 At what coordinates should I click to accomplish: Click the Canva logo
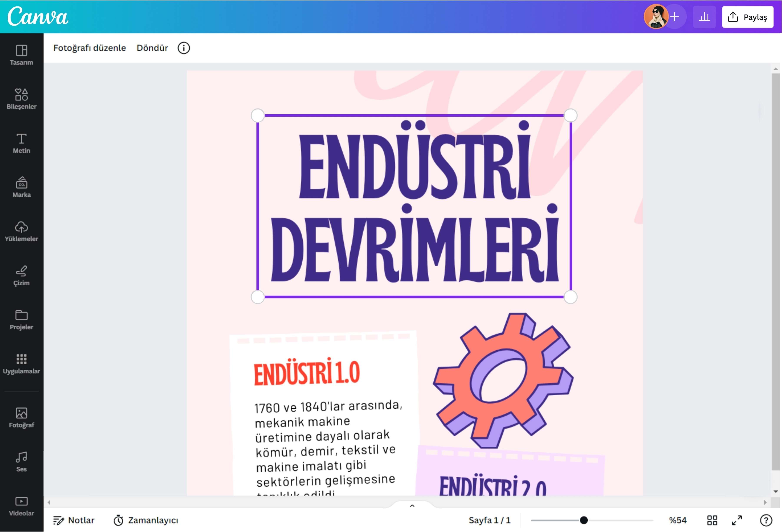point(38,16)
